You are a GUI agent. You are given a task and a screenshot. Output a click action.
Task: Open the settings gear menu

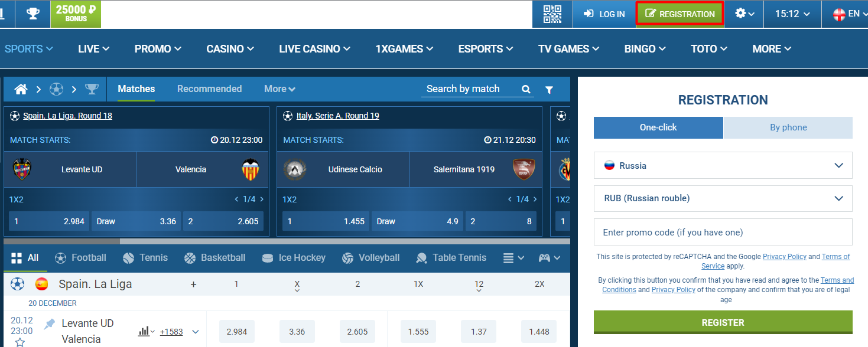click(745, 14)
